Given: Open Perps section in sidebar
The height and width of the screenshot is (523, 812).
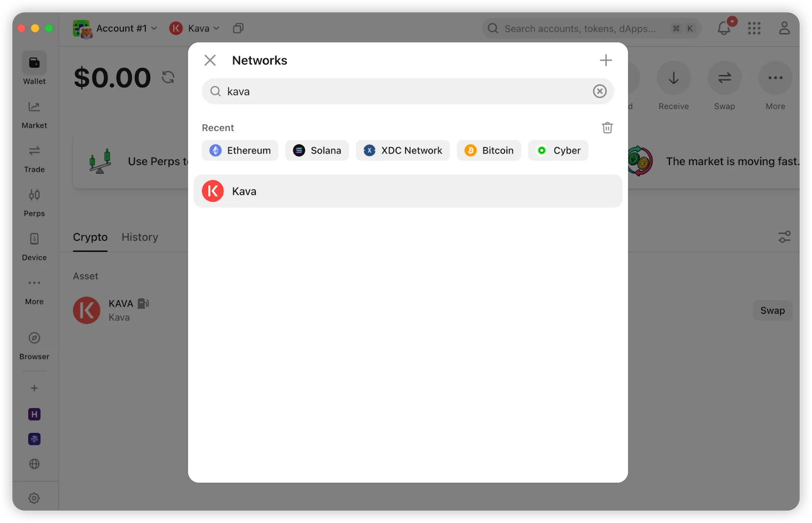Looking at the screenshot, I should [34, 203].
